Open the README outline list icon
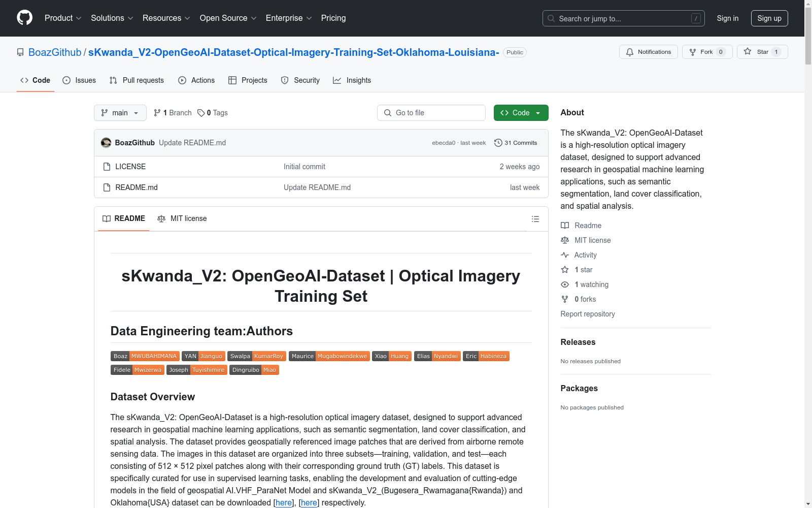 (x=535, y=219)
